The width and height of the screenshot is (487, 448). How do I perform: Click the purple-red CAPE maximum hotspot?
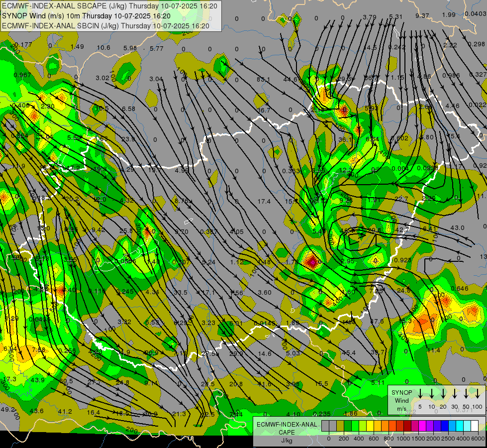tap(312, 262)
